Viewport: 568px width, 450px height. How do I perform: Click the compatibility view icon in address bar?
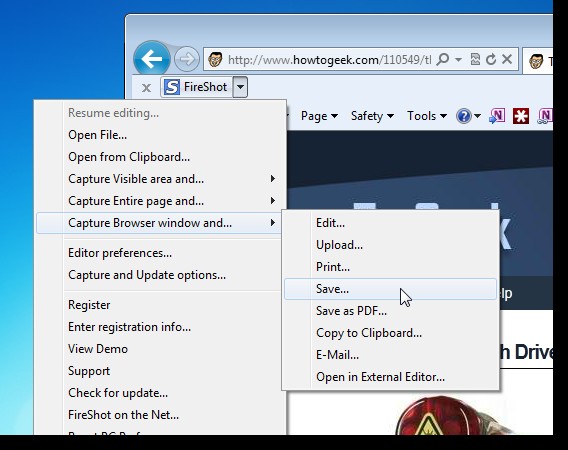pyautogui.click(x=475, y=59)
